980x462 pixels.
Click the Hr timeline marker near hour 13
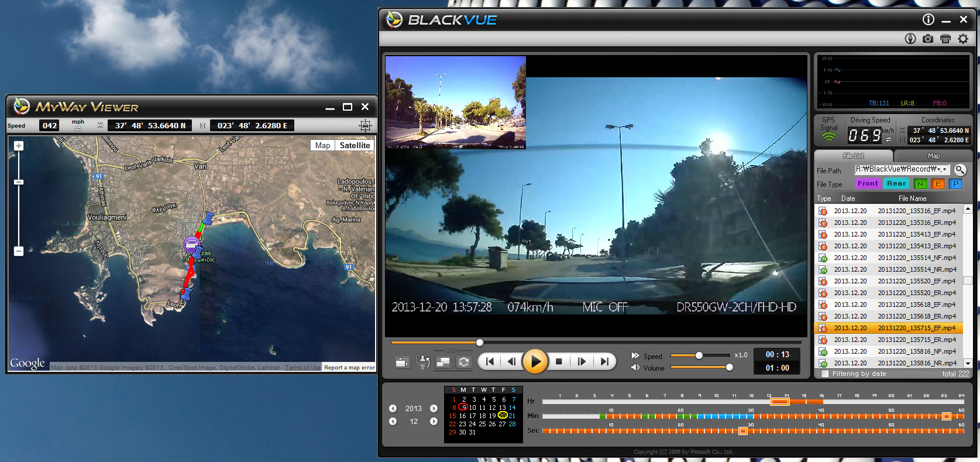click(x=779, y=402)
